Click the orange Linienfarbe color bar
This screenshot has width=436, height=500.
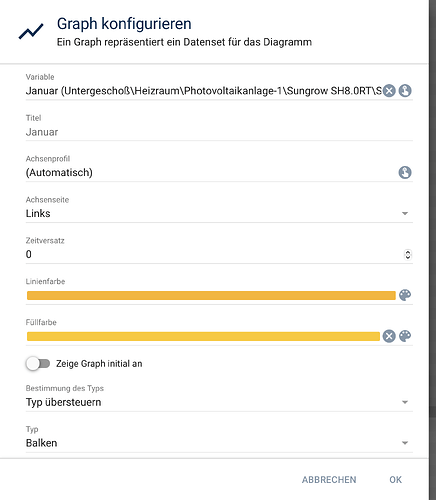coord(211,295)
